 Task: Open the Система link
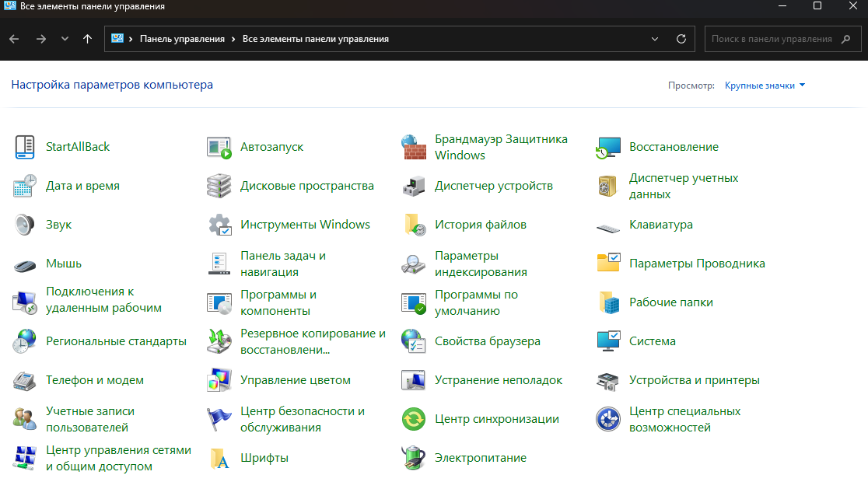point(652,341)
